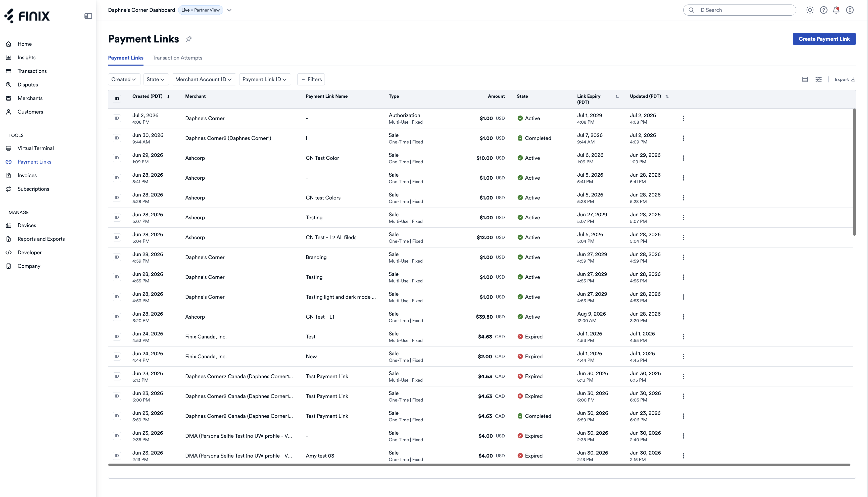This screenshot has width=868, height=497.
Task: Open the Filters panel
Action: coord(311,80)
